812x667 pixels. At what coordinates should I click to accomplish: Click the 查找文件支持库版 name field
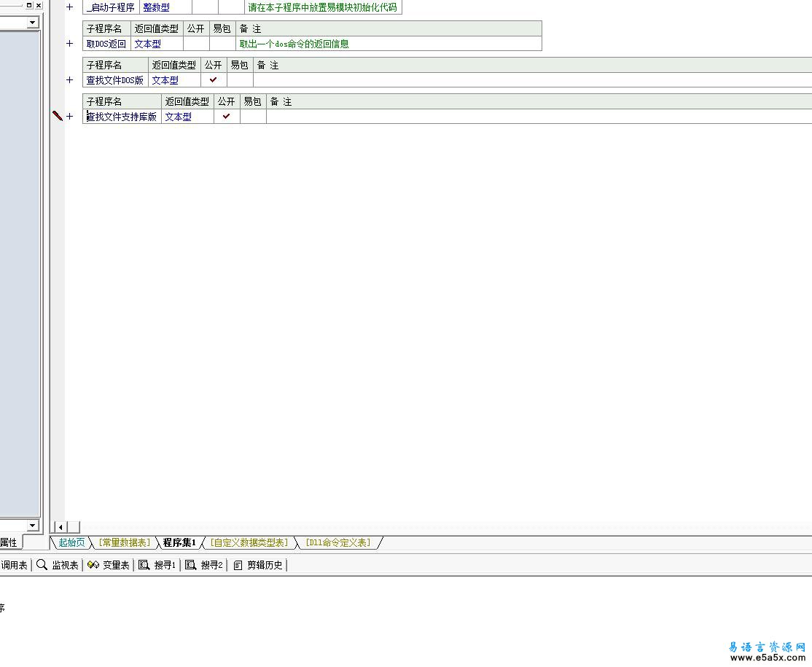pyautogui.click(x=122, y=117)
